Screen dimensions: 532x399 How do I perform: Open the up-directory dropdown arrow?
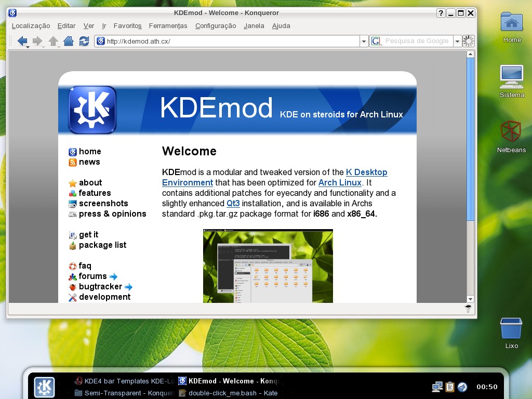point(59,47)
